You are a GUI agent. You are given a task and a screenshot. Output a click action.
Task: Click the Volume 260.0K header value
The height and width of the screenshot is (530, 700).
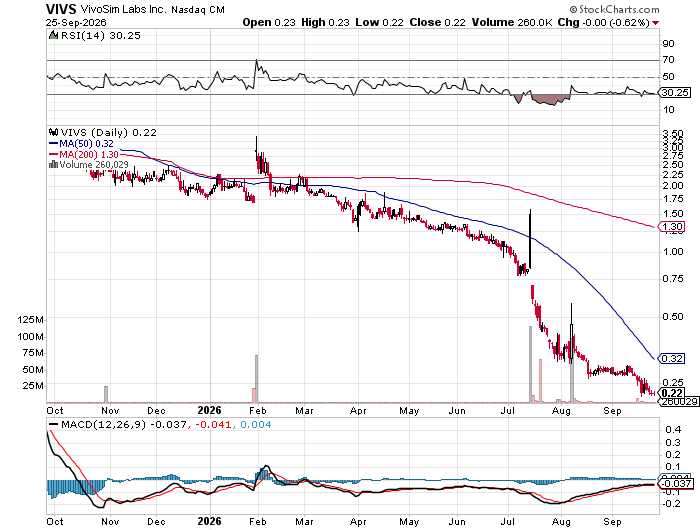(512, 22)
